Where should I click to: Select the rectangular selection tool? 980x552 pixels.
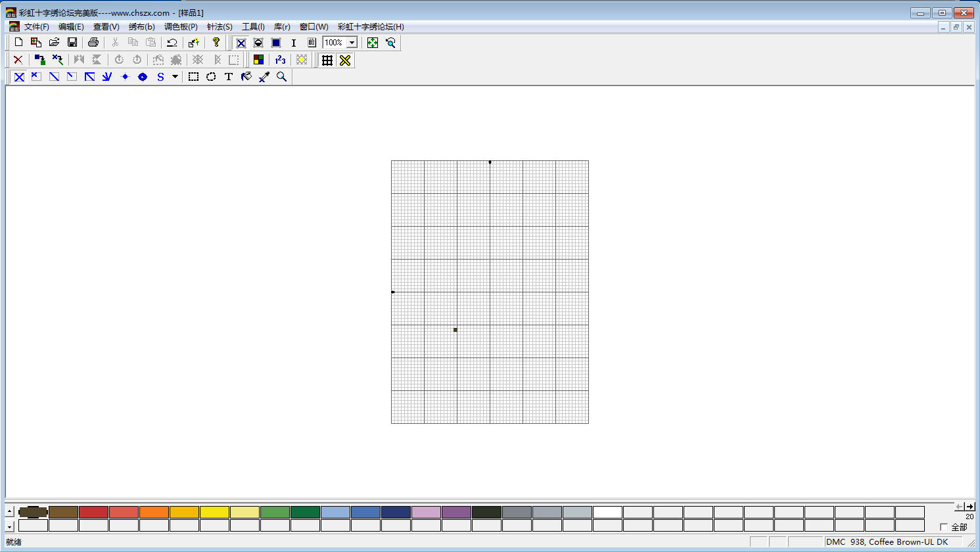point(193,77)
